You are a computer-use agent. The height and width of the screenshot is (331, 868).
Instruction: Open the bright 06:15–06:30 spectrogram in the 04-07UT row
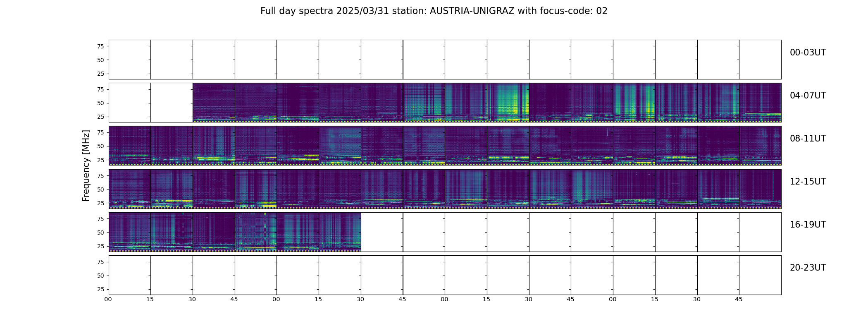coord(508,103)
